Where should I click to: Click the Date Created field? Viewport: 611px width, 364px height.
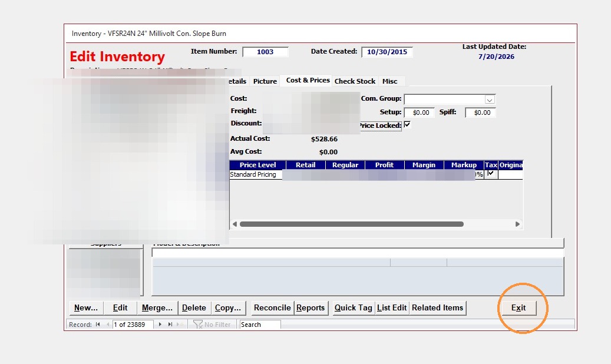387,52
